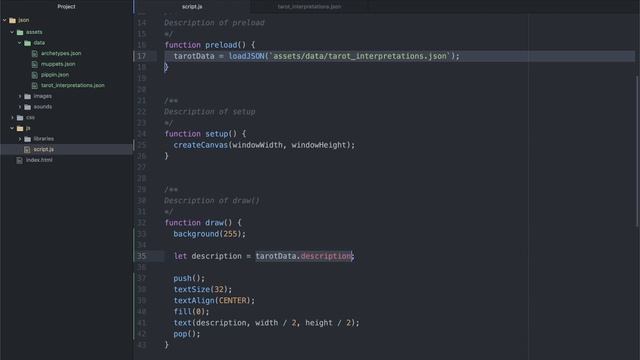640x360 pixels.
Task: Switch to the script.js editor tab
Action: [x=192, y=7]
